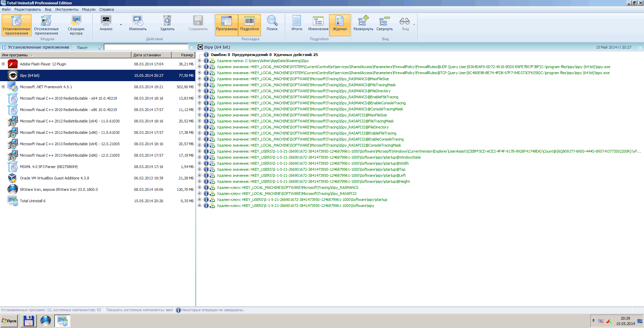Expand the 'Удалена папка' log entry
The image size is (644, 328).
(x=199, y=61)
